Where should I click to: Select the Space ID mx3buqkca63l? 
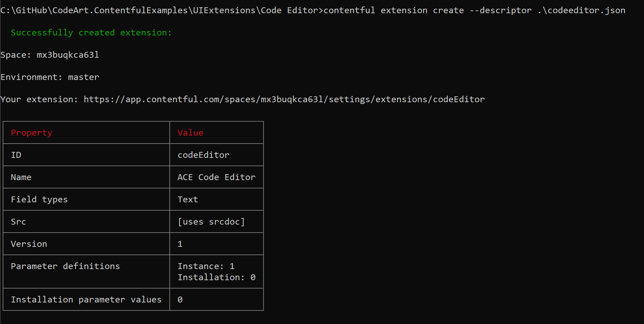click(x=67, y=55)
